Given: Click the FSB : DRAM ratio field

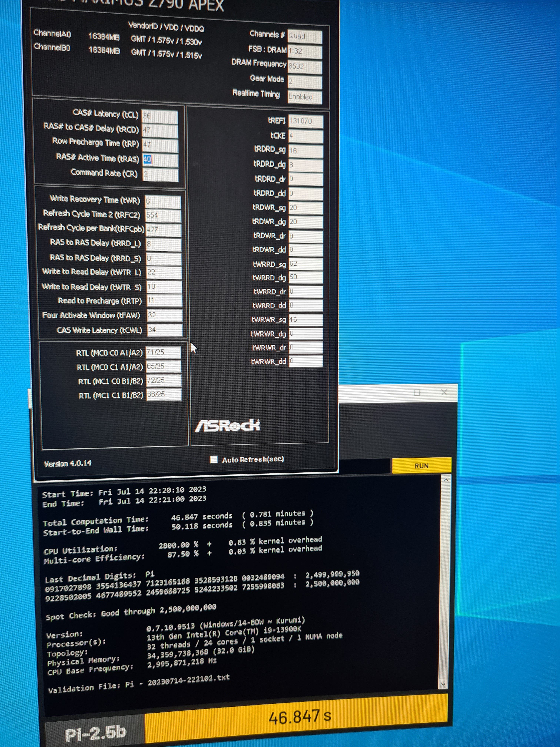Looking at the screenshot, I should point(304,52).
